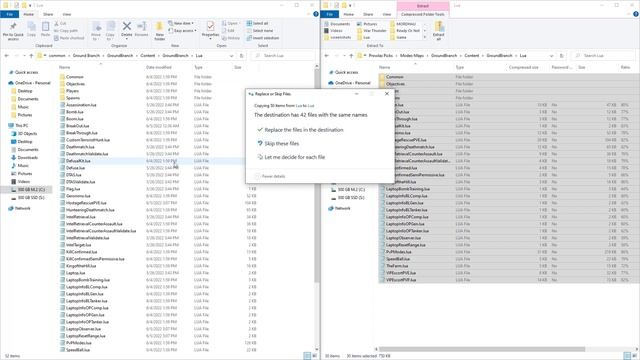Open address bar history dropdown in right window
The image size is (640, 360).
(x=551, y=56)
